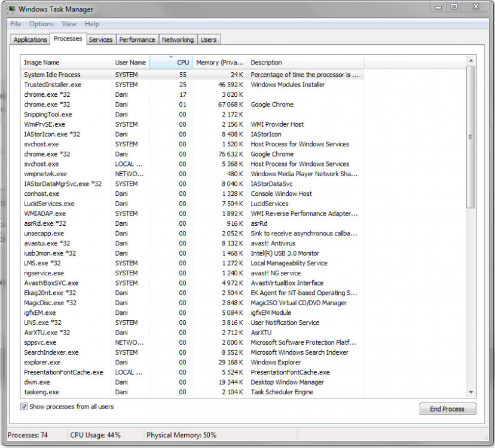495x448 pixels.
Task: Click the Processes: 74 status entry
Action: (x=27, y=435)
